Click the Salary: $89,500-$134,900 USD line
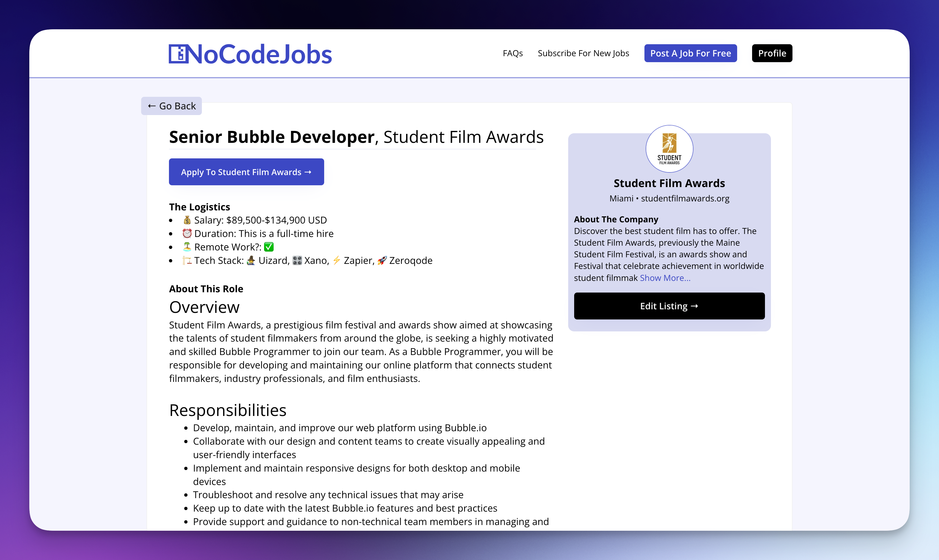The image size is (939, 560). (260, 220)
